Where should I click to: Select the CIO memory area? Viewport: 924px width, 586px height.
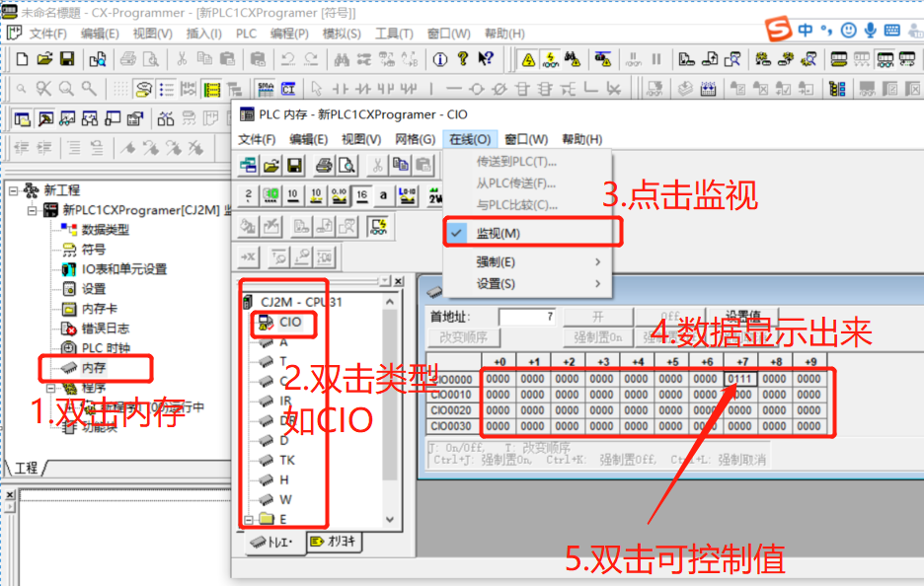pos(290,323)
